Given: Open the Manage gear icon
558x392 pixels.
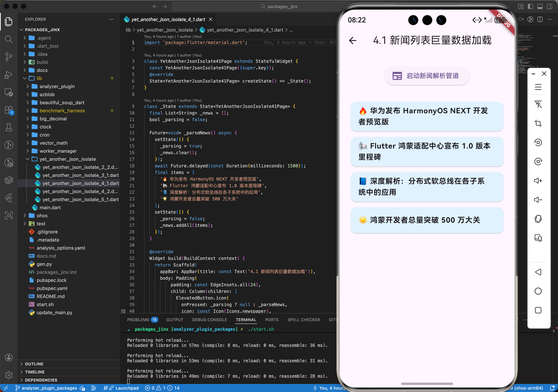Looking at the screenshot, I should [9, 375].
